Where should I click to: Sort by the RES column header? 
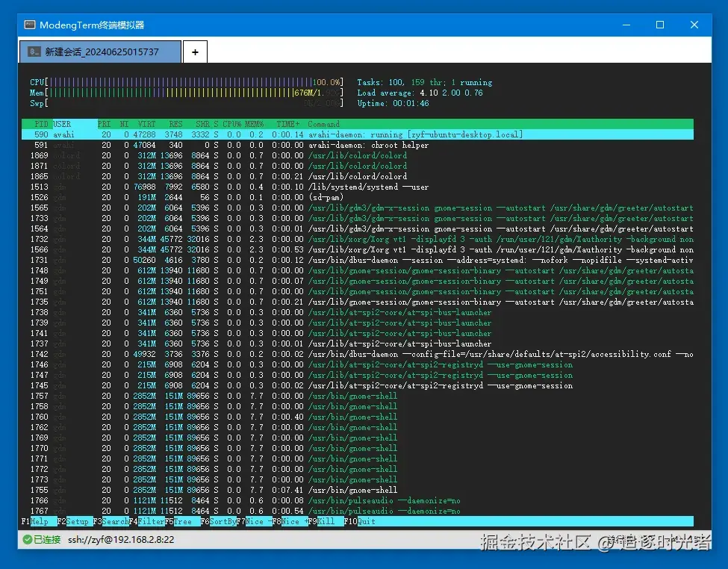pos(175,124)
